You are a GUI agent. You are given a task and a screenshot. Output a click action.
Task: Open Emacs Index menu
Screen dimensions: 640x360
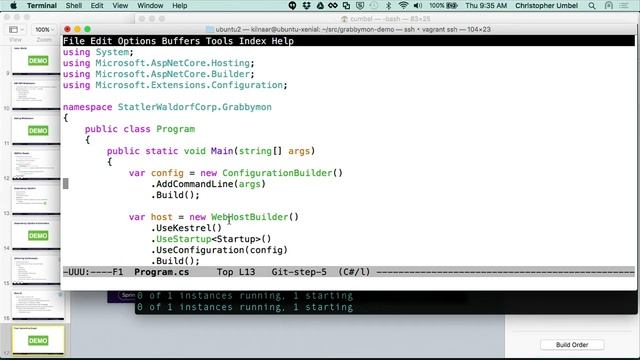coord(252,41)
